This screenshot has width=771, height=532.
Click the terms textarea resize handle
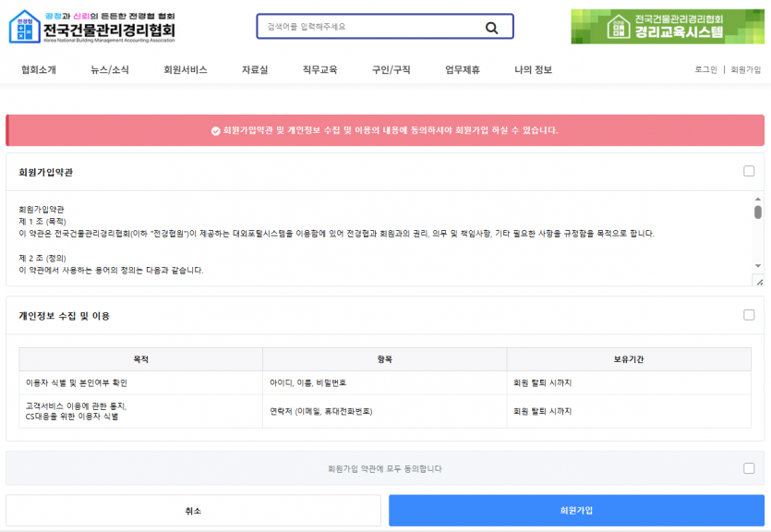coord(759,282)
